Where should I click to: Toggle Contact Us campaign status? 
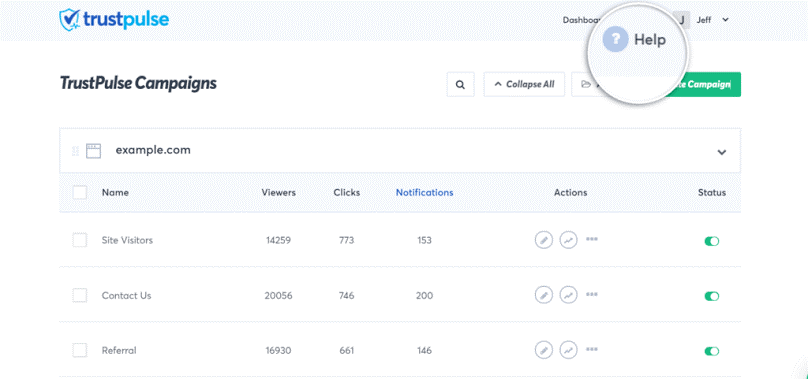click(x=712, y=296)
